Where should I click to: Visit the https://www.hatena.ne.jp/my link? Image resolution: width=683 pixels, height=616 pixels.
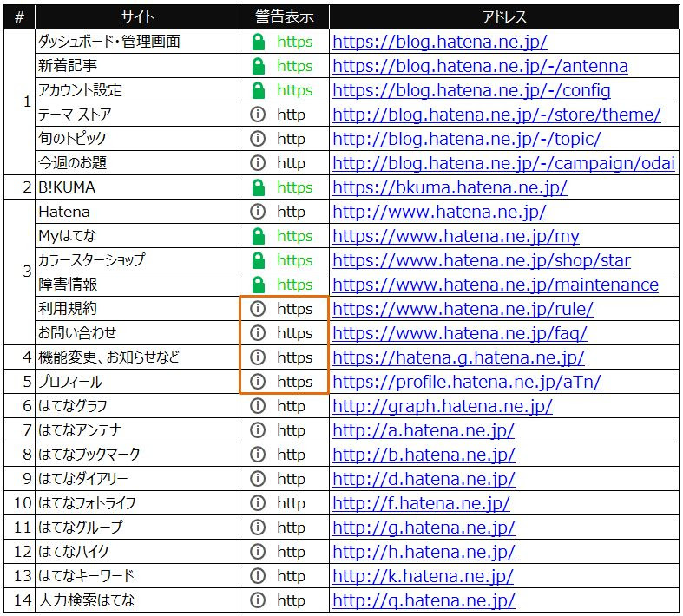tap(456, 236)
